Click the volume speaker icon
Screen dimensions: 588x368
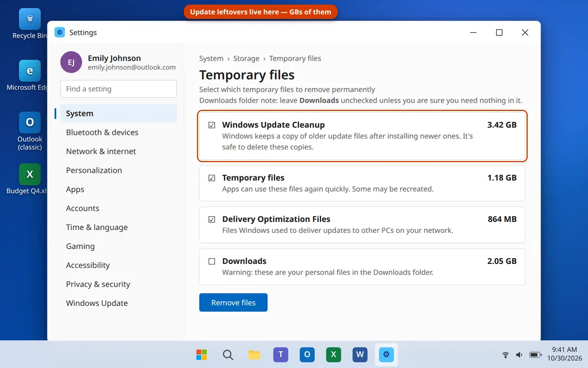click(x=519, y=355)
